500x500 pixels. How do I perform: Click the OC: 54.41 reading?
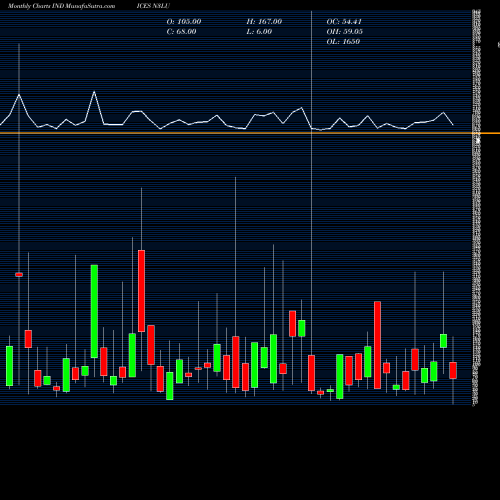click(344, 22)
